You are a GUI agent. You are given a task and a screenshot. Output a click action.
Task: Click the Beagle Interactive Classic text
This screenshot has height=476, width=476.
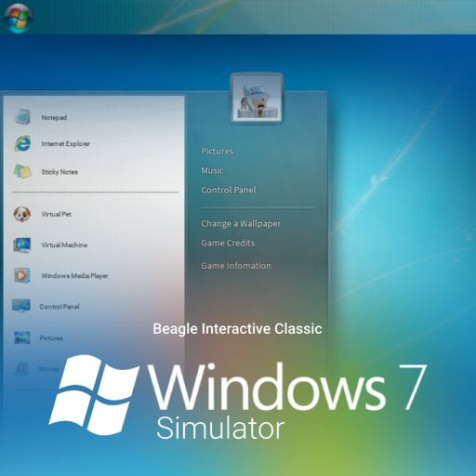[237, 329]
